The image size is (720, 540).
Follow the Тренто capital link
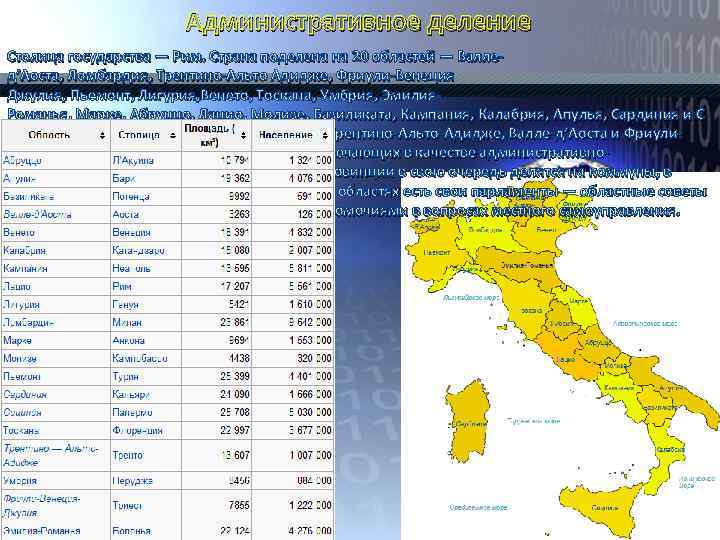[x=128, y=455]
